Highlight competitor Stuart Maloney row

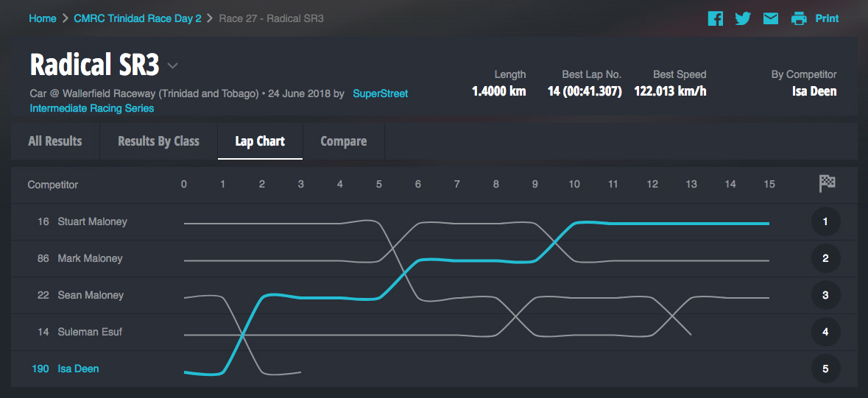92,221
